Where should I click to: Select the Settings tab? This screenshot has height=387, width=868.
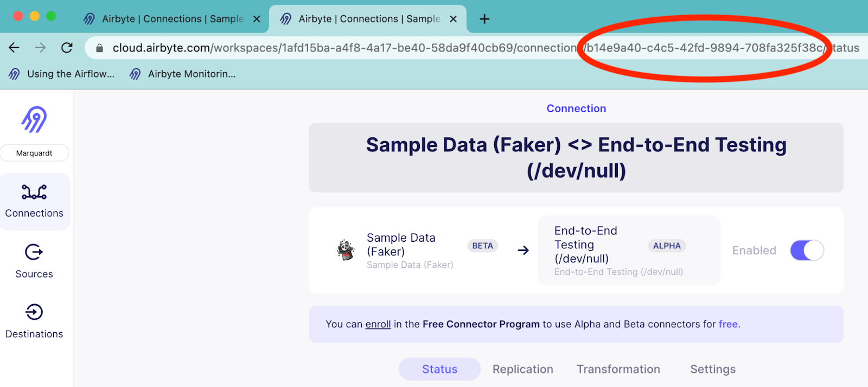point(712,369)
